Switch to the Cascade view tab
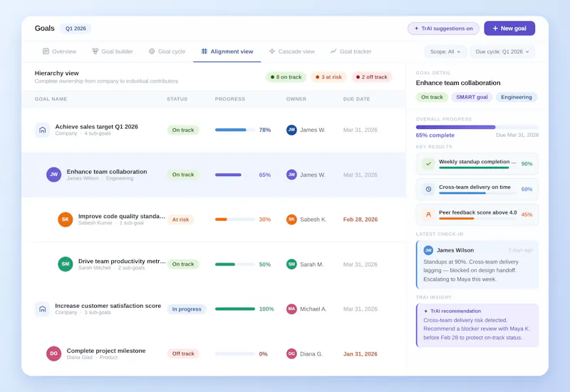Image resolution: width=570 pixels, height=392 pixels. tap(292, 51)
